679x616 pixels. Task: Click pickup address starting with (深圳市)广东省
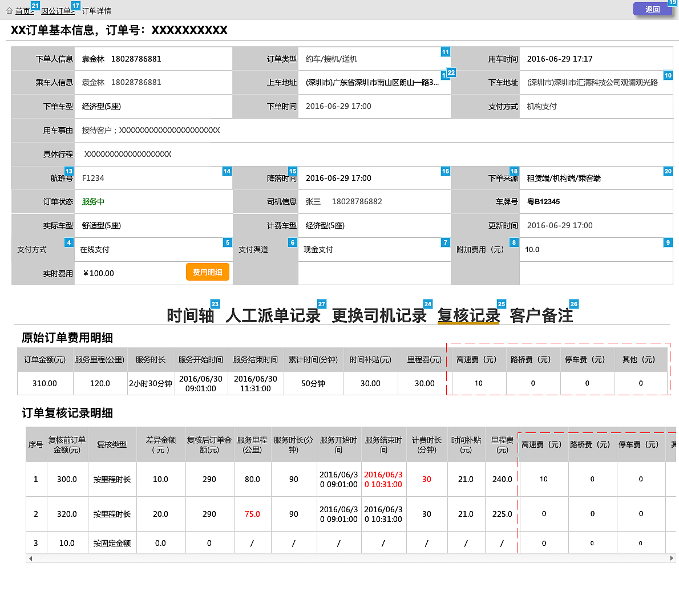tap(373, 82)
